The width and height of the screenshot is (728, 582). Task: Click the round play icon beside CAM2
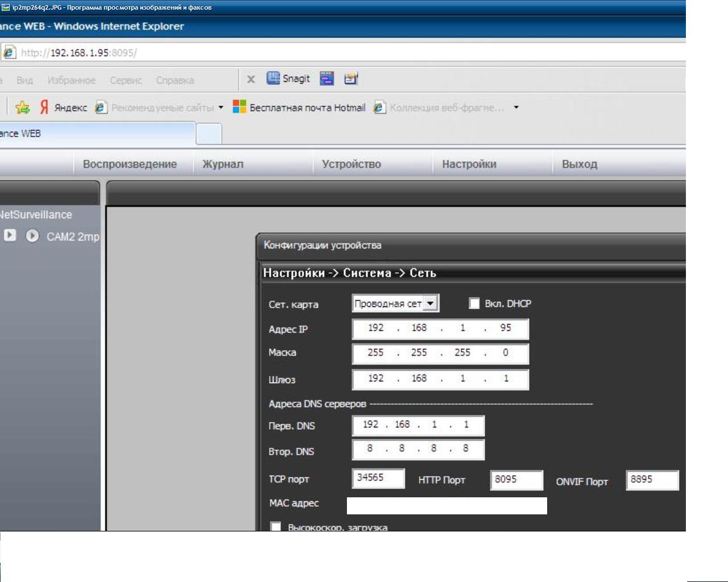point(32,236)
